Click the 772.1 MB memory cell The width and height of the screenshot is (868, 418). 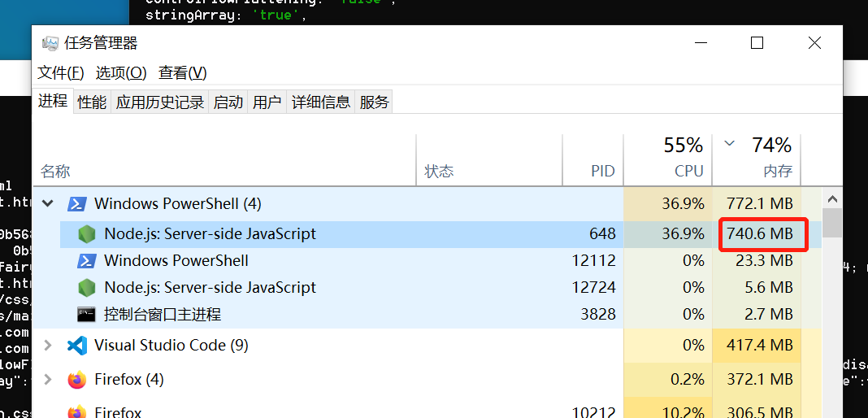(x=756, y=204)
